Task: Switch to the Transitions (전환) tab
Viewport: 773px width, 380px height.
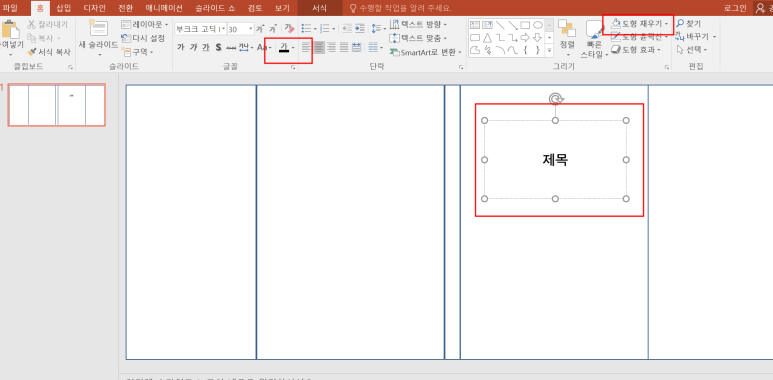Action: [125, 8]
